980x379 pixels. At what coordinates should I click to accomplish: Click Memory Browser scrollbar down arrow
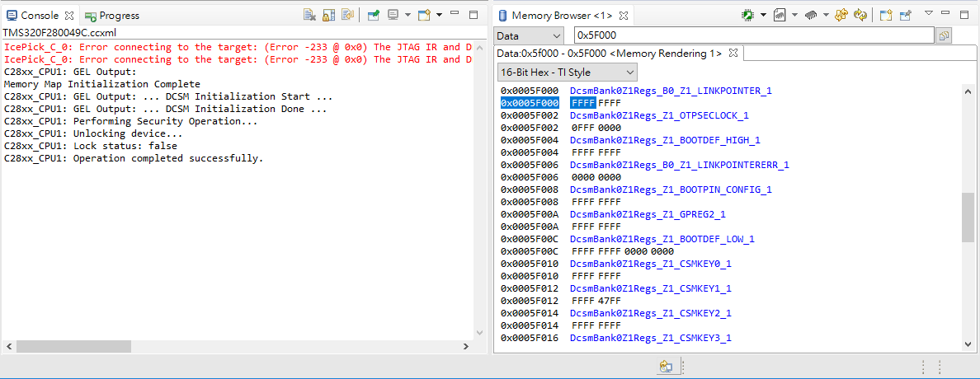968,344
